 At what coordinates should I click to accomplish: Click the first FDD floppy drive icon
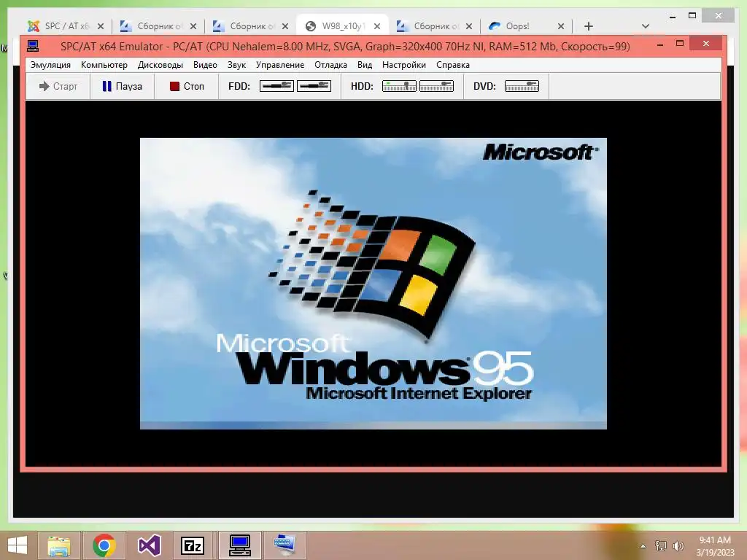[x=276, y=86]
